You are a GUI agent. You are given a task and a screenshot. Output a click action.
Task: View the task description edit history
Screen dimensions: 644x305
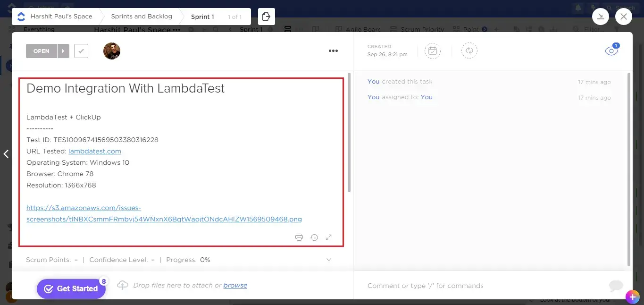[314, 237]
